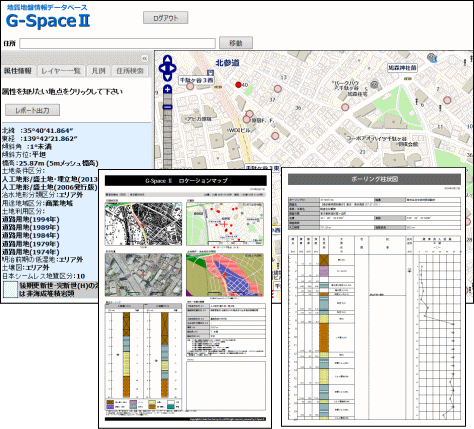Select the red borehole marker labeled 40
Viewport: 474px width, 429px height.
pos(238,85)
